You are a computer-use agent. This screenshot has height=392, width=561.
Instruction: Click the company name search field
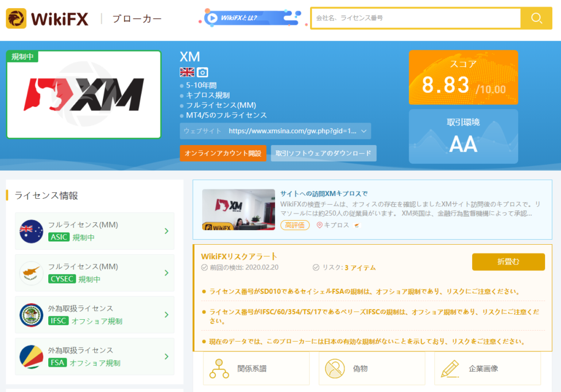coord(416,18)
